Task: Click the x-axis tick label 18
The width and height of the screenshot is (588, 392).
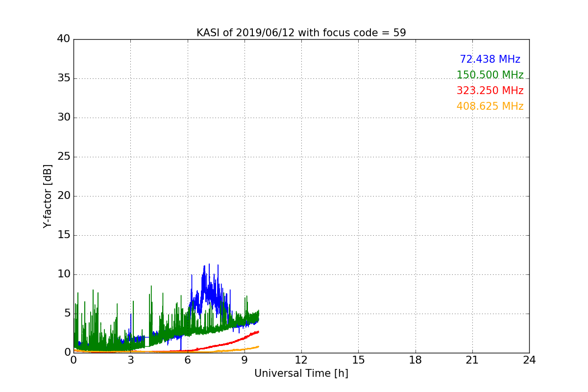Action: pyautogui.click(x=416, y=360)
